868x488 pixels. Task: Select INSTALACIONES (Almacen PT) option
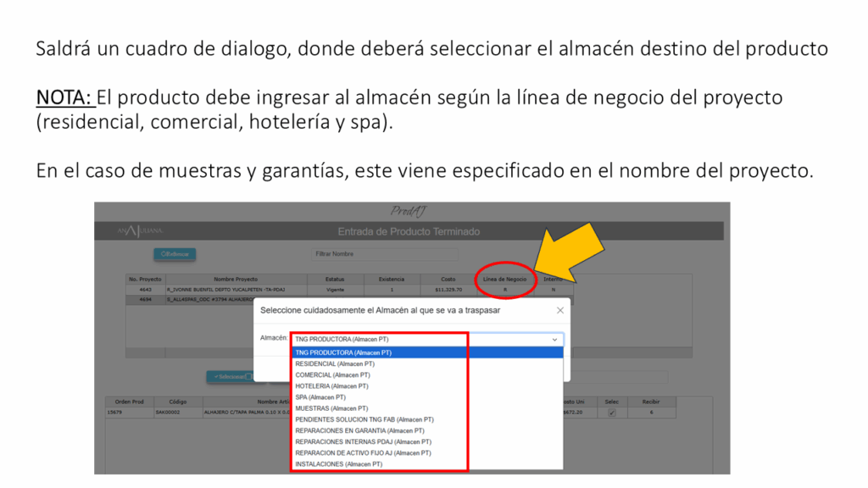(338, 464)
